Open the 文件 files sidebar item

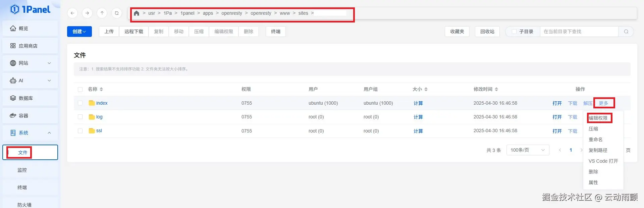click(30, 153)
